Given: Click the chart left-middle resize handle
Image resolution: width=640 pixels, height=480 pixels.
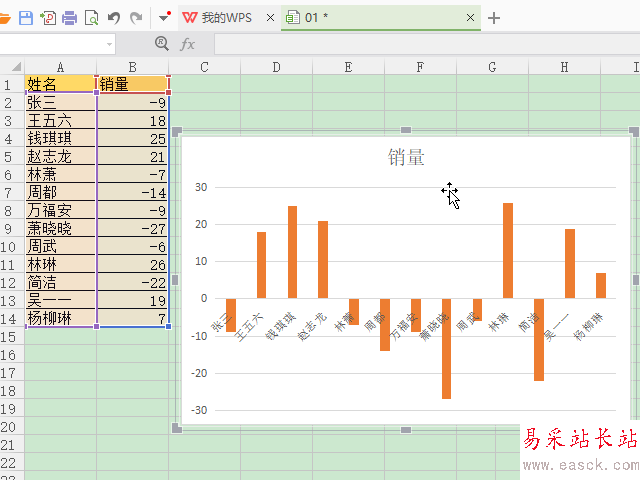Looking at the screenshot, I should 175,280.
